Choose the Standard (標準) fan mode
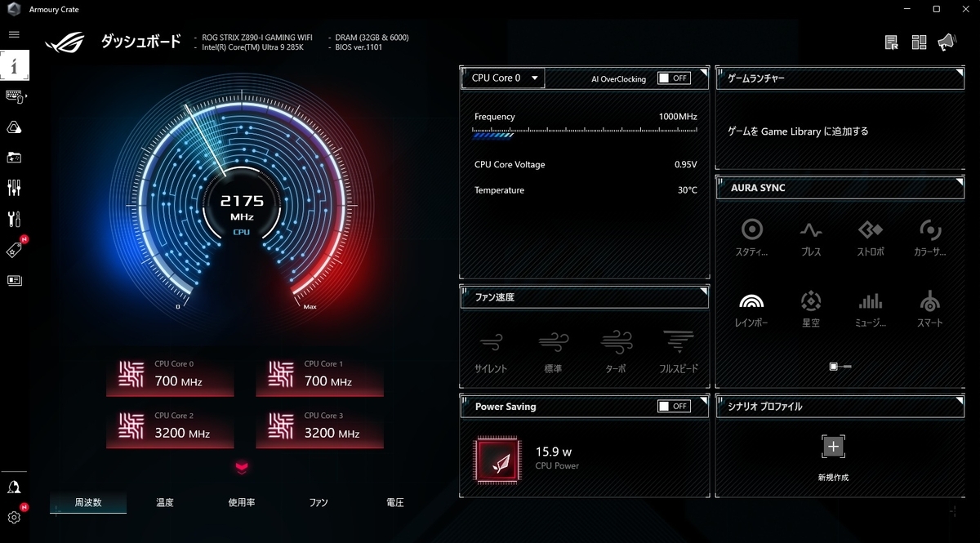Screen dimensions: 980x543 553,352
